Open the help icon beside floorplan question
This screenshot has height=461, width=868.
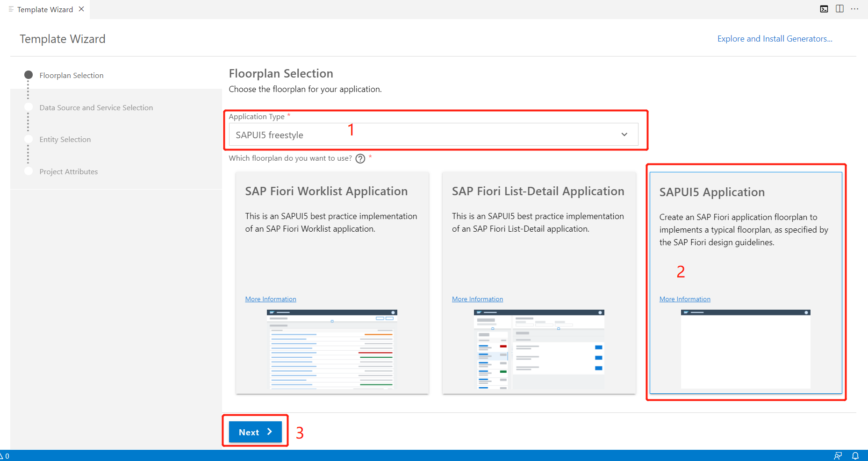[360, 159]
